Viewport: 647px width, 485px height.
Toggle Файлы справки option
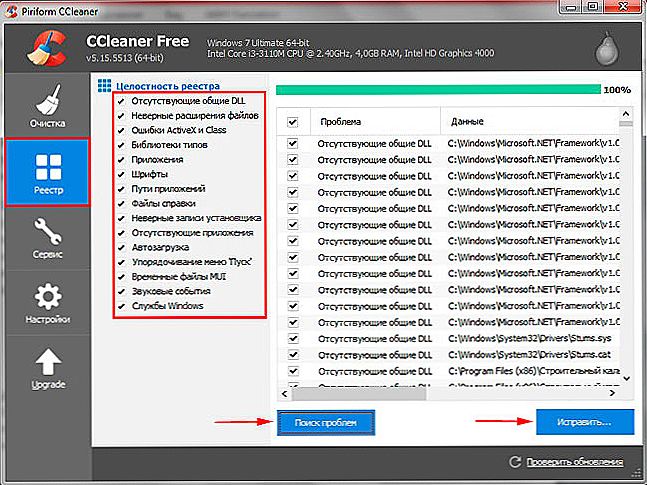click(x=121, y=204)
